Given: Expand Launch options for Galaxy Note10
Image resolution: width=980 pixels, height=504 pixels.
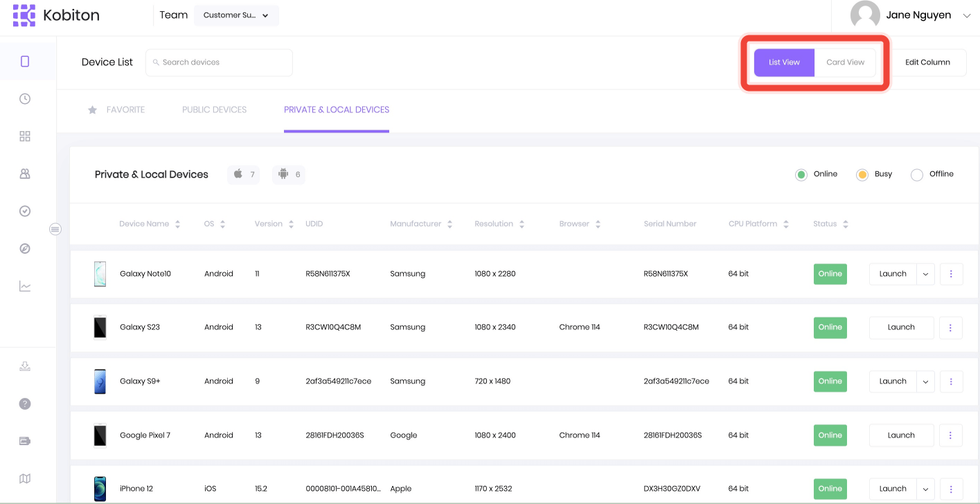Looking at the screenshot, I should (x=925, y=274).
